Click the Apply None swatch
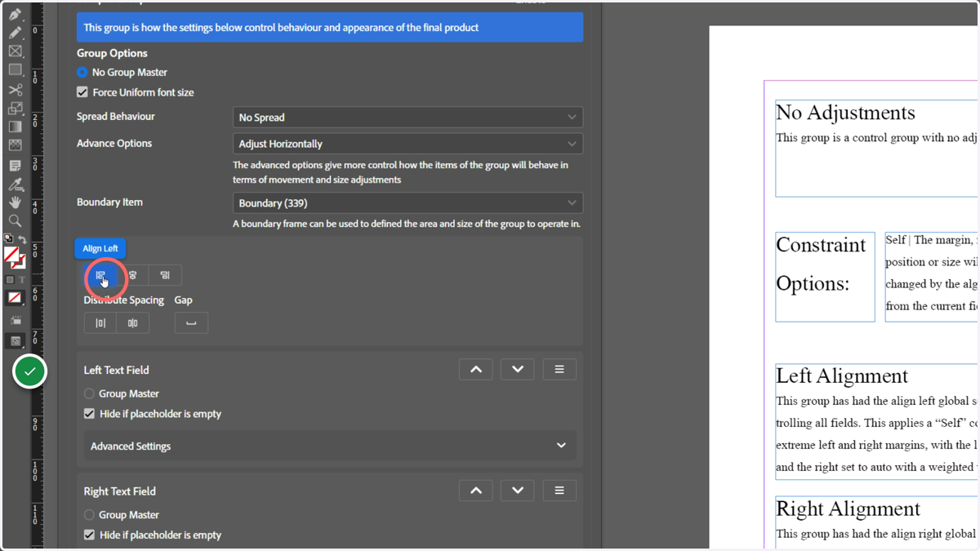Screen dimensions: 980x551 15,299
